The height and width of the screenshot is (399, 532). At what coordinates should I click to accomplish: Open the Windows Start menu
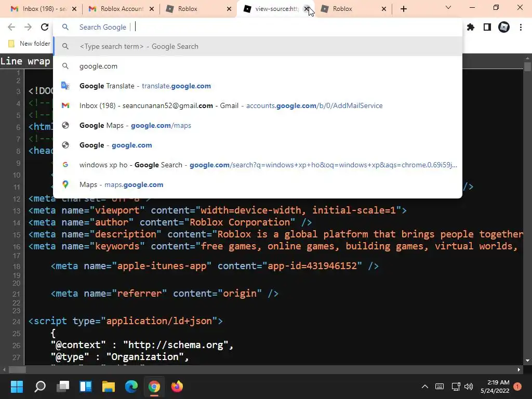click(17, 387)
